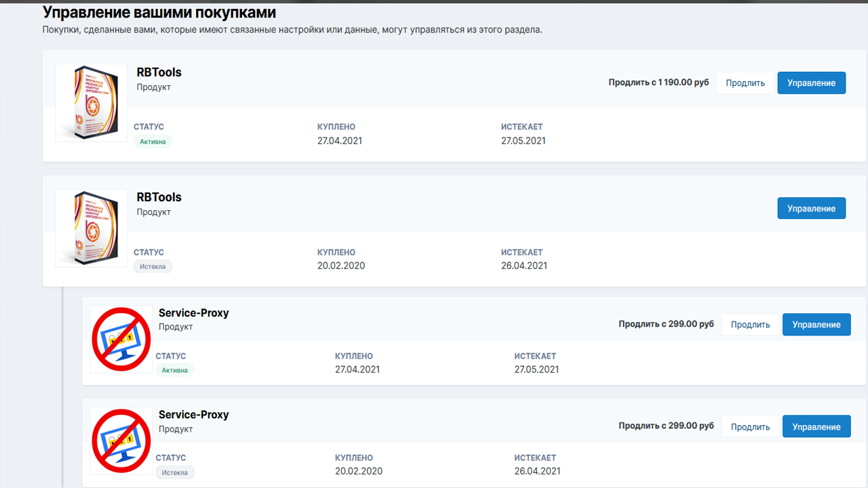Image resolution: width=868 pixels, height=488 pixels.
Task: Click the Активна badge of Service-Proxy
Action: tap(174, 370)
